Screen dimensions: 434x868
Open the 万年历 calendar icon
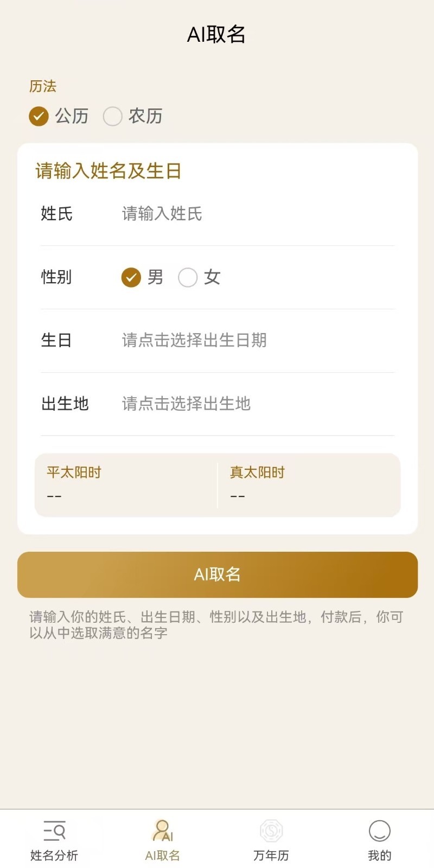(271, 831)
